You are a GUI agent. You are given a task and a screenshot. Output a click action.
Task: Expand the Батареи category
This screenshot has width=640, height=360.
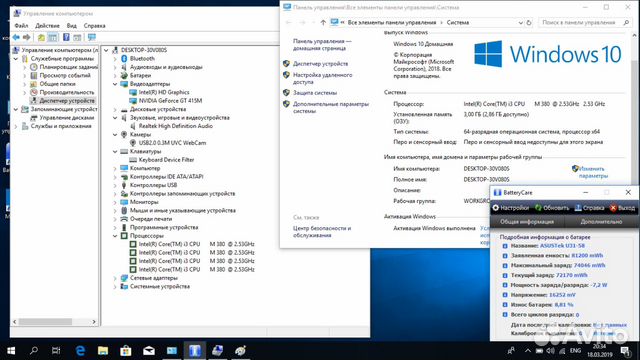click(115, 76)
